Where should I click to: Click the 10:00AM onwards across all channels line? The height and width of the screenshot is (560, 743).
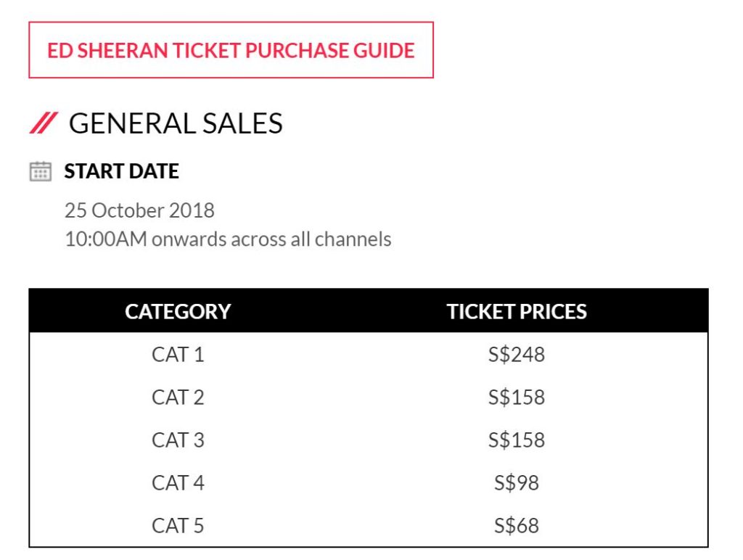[228, 239]
